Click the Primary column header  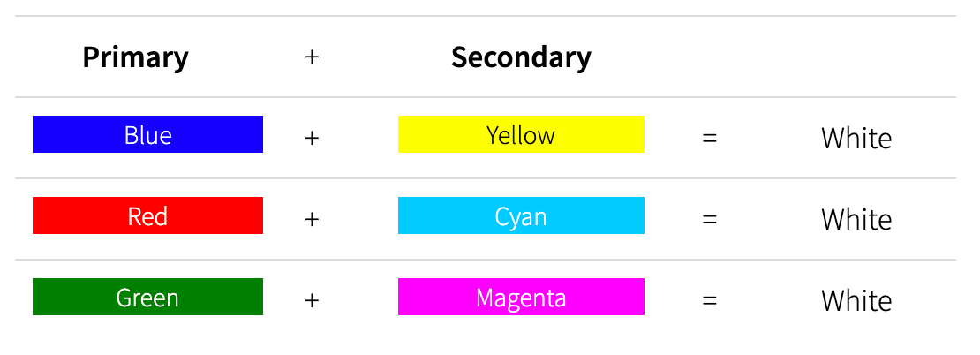(135, 57)
